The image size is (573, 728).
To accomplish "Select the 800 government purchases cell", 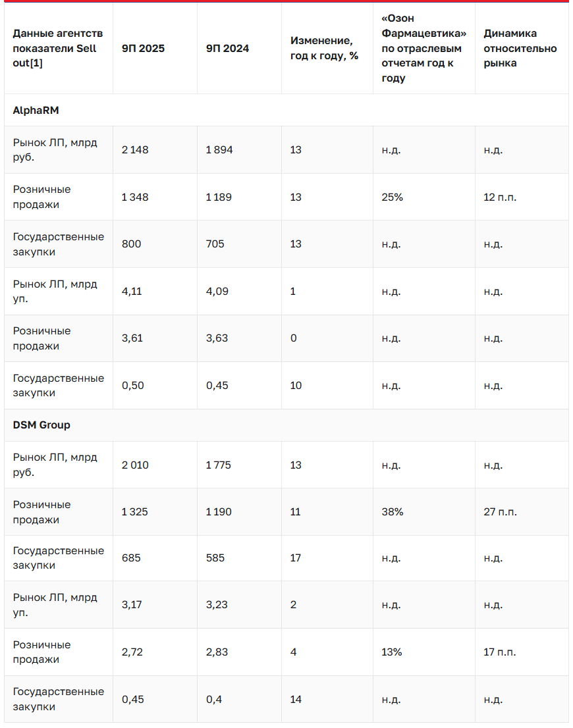I will [x=131, y=244].
